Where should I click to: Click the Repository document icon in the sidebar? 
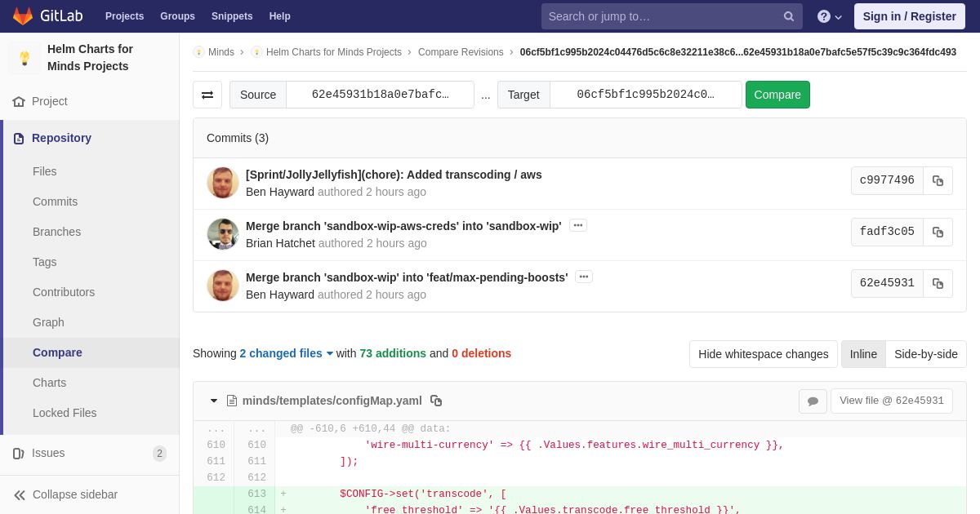click(19, 138)
